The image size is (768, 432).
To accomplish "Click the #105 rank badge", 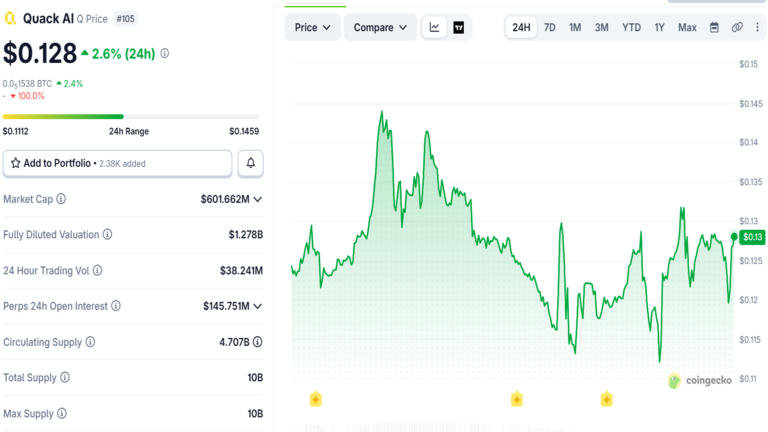I will point(125,19).
